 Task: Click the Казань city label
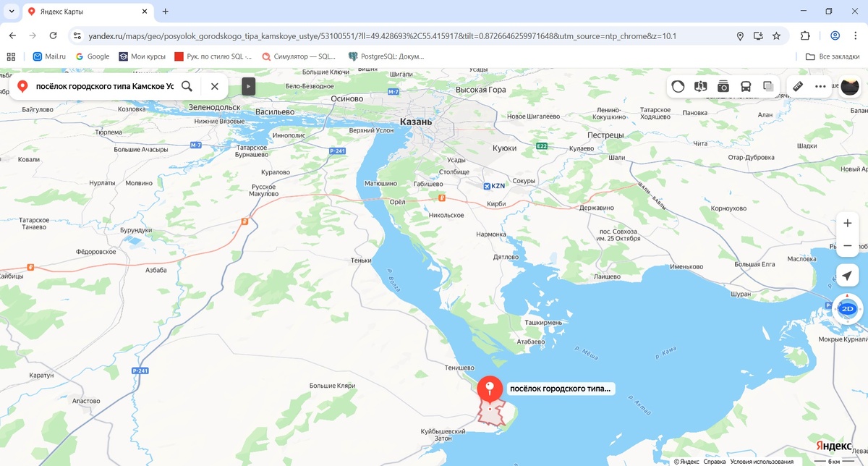pyautogui.click(x=417, y=122)
